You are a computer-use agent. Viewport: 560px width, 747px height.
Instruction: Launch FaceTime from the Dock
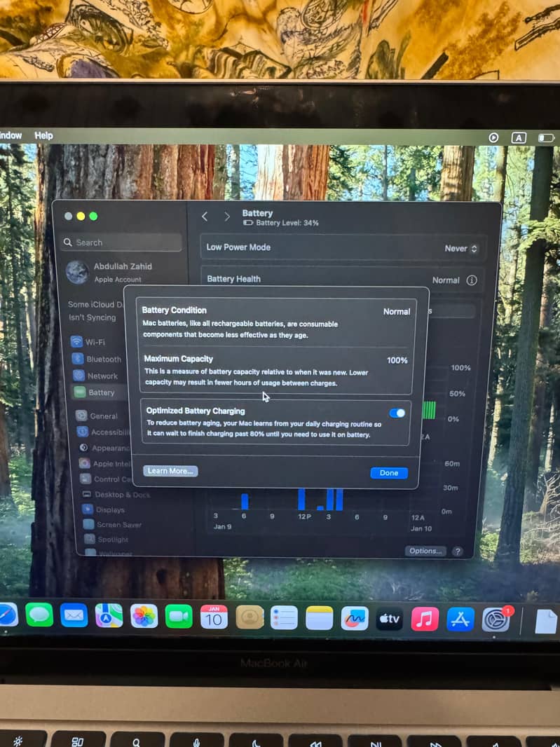[x=179, y=617]
